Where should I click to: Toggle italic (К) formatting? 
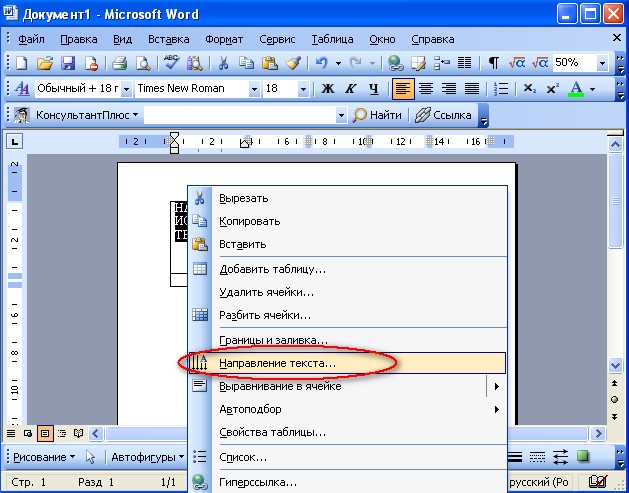coord(351,88)
